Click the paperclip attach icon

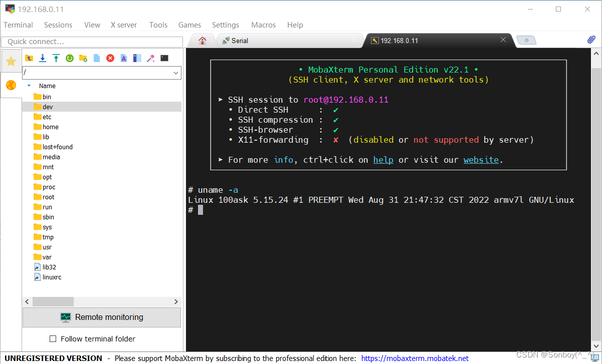(x=591, y=40)
